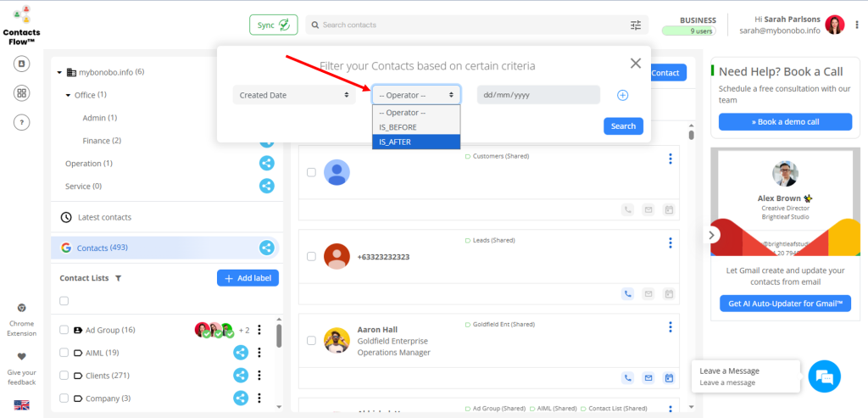This screenshot has height=418, width=868.
Task: Select Aaron Hall contact checkbox
Action: pos(311,341)
